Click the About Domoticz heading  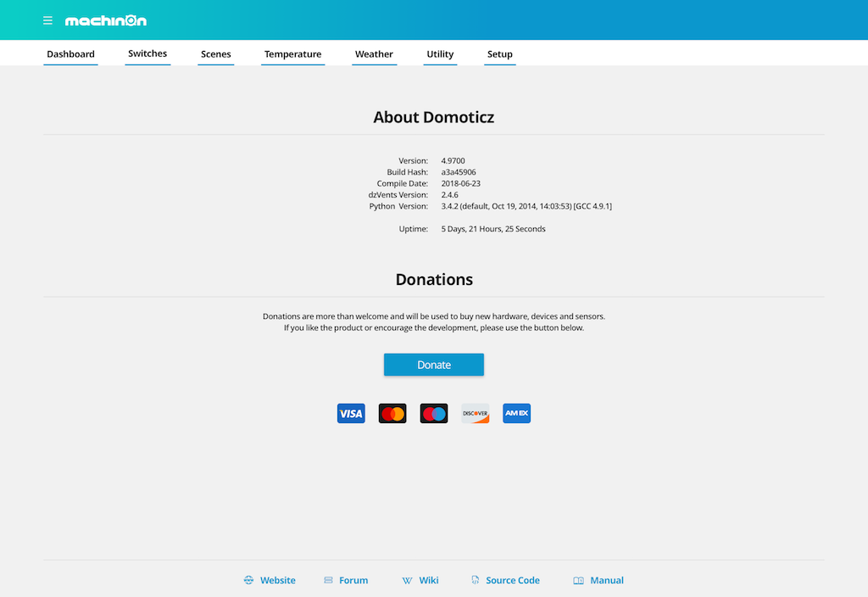coord(434,117)
